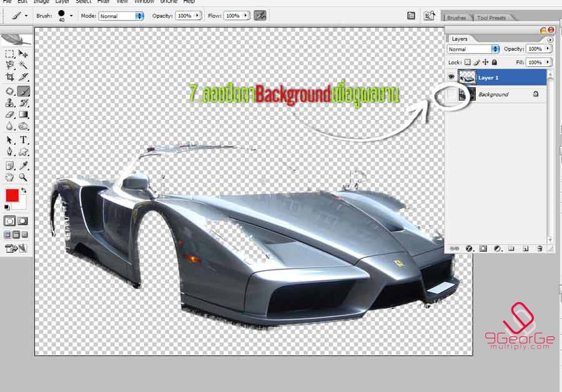Pick the Patch healing tool
Screen dimensions: 562x392
point(10,91)
